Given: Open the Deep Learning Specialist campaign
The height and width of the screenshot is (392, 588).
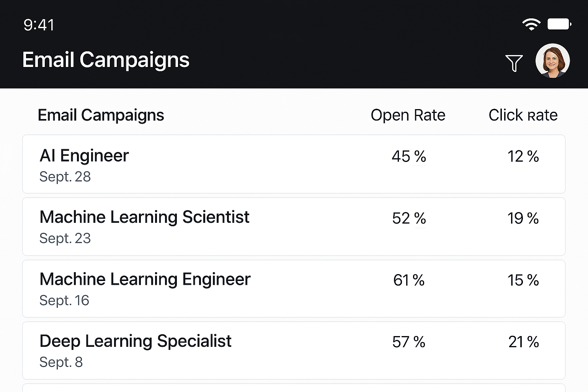Looking at the screenshot, I should pyautogui.click(x=294, y=350).
